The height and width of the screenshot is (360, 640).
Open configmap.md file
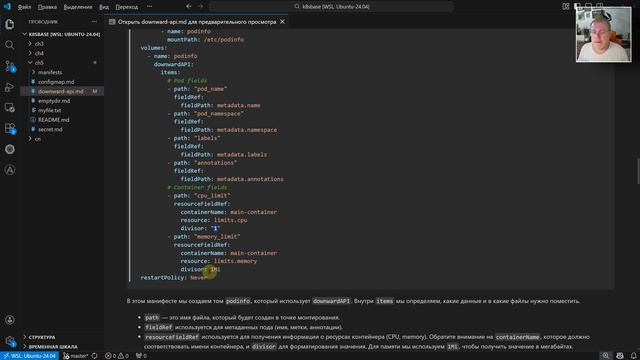[x=56, y=82]
